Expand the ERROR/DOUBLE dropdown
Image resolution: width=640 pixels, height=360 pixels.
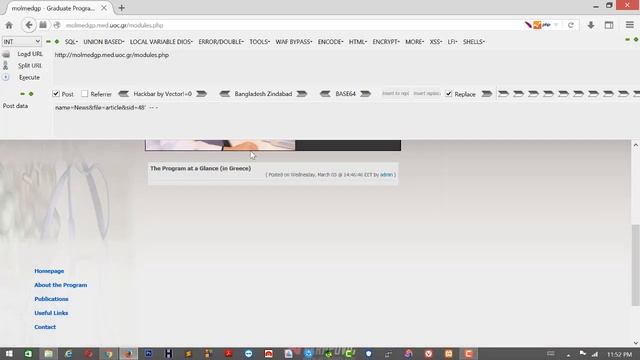point(221,42)
